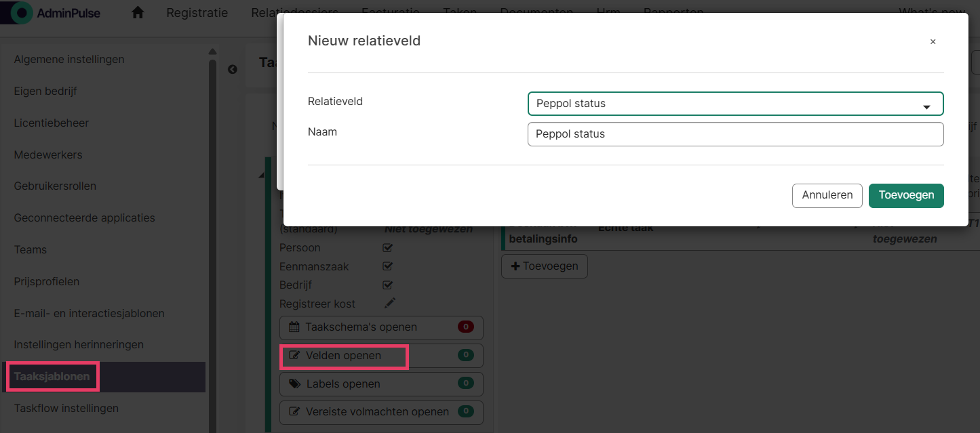
Task: Open Taskflow instellingen
Action: (x=66, y=409)
